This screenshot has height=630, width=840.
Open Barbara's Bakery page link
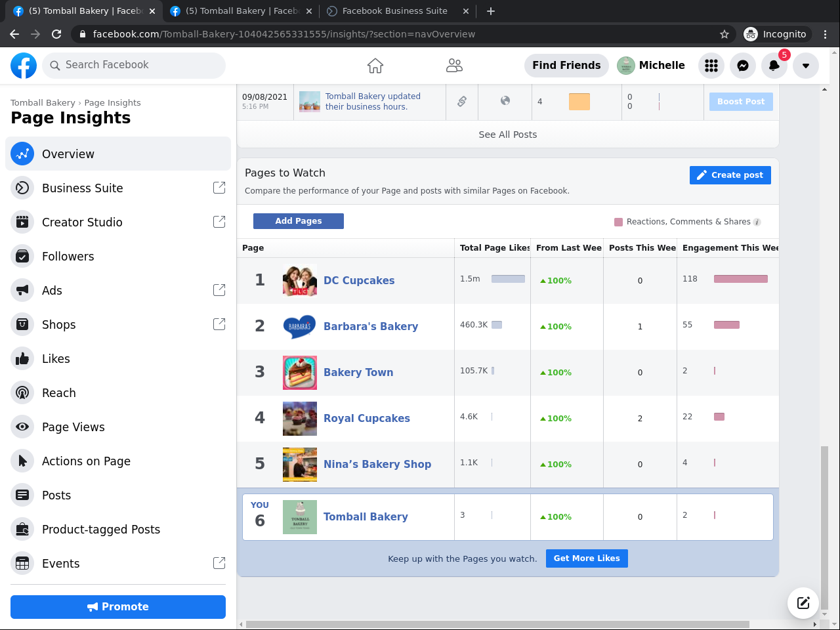tap(371, 326)
